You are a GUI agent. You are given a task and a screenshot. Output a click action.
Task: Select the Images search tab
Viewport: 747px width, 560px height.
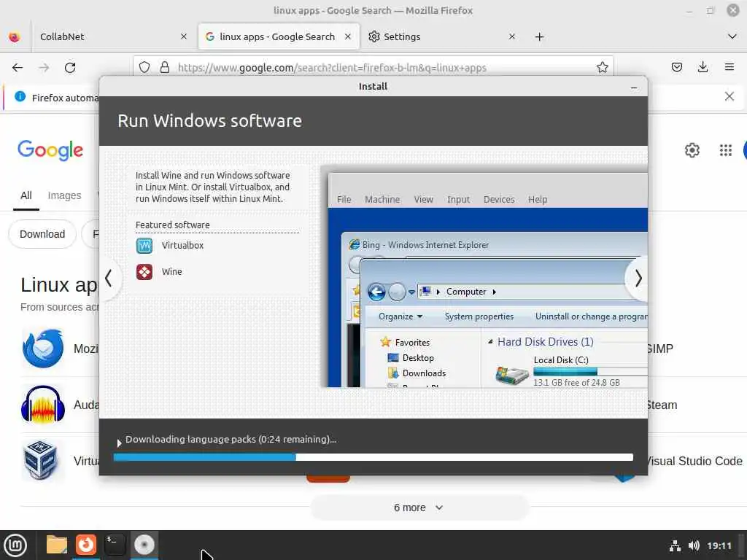[x=64, y=195]
